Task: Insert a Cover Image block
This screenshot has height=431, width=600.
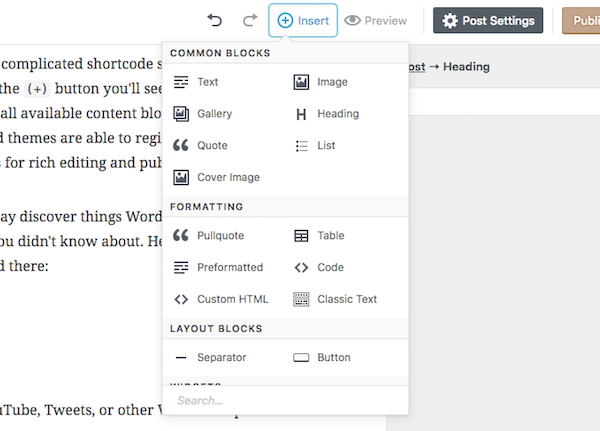Action: [x=216, y=177]
